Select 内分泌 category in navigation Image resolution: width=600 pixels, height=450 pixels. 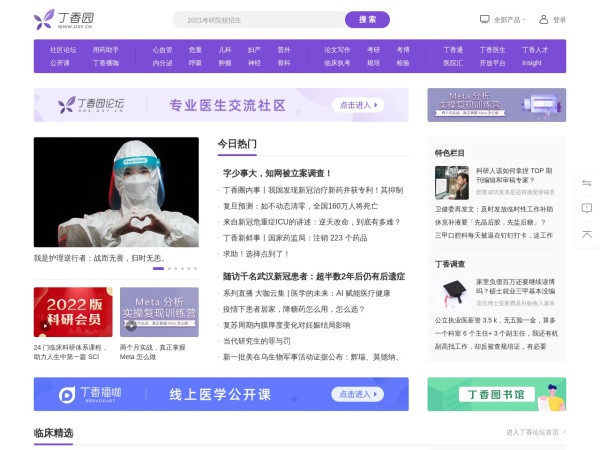(x=162, y=63)
